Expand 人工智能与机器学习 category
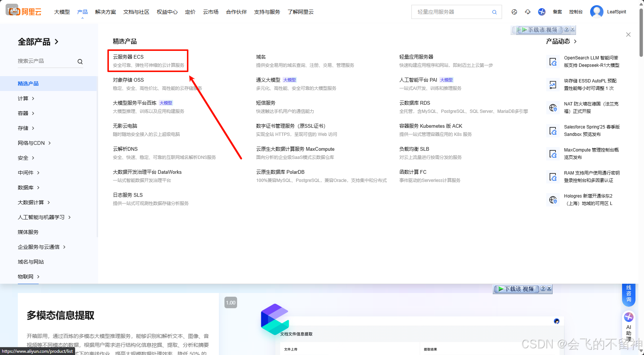This screenshot has height=355, width=644. [44, 217]
